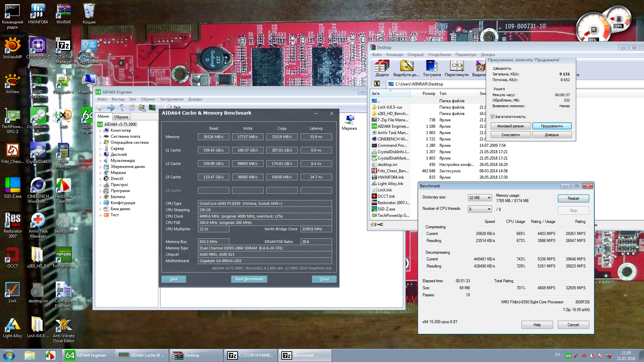Open Number of CPU threads dropdown
This screenshot has width=644, height=362.
(480, 209)
